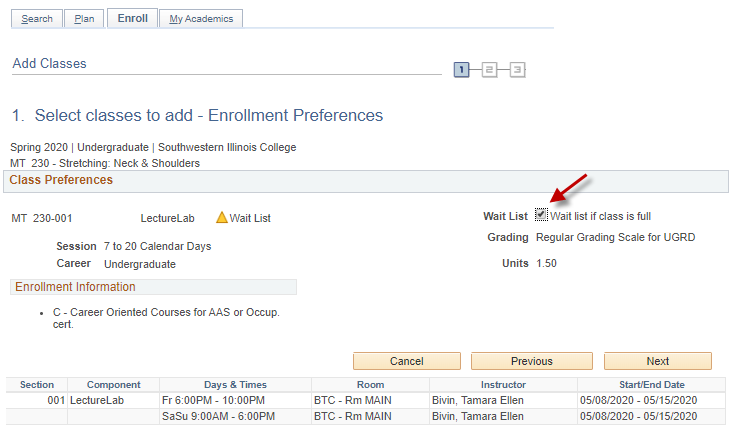Click the step 2 progress indicator
This screenshot has height=427, width=738.
[489, 70]
